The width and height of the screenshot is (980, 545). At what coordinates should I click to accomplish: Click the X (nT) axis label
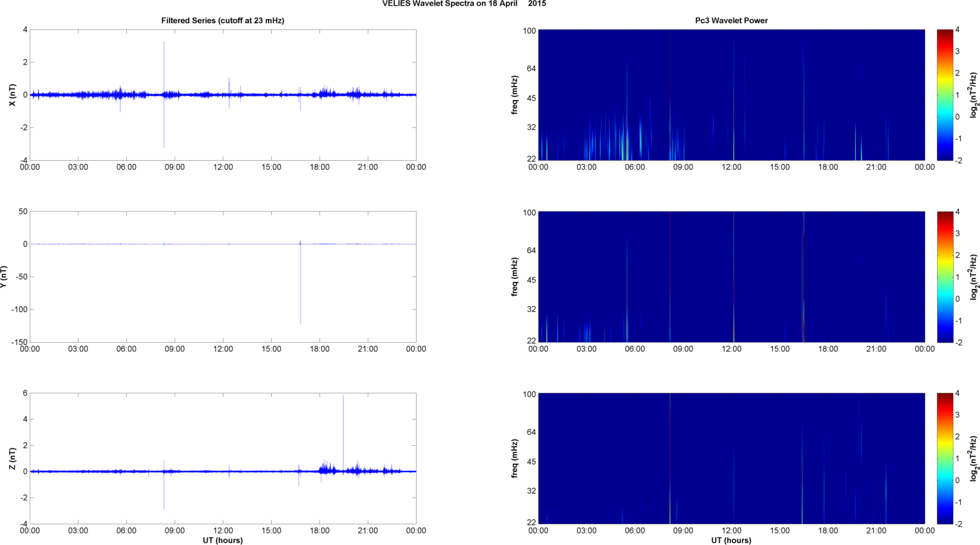13,95
